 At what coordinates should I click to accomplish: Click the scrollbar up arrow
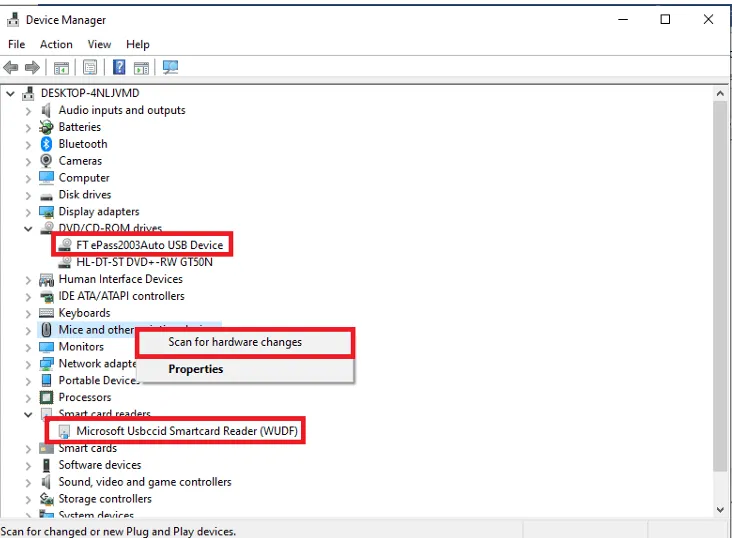[720, 93]
